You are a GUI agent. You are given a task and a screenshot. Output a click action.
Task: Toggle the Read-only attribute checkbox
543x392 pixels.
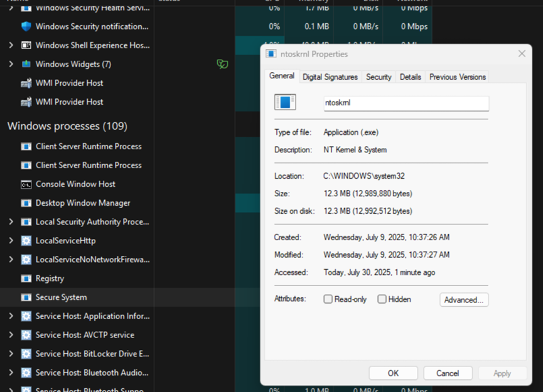[328, 299]
